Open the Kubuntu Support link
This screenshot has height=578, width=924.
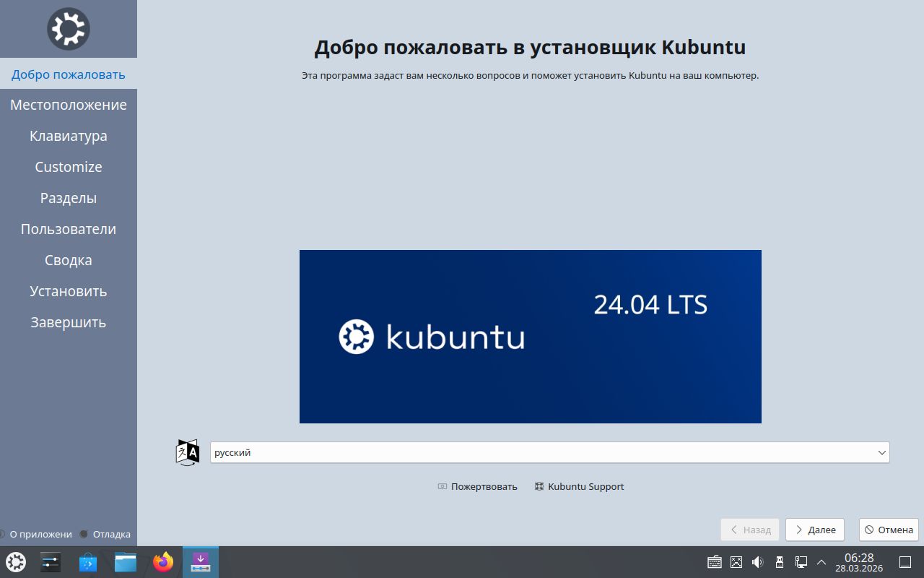coord(579,486)
